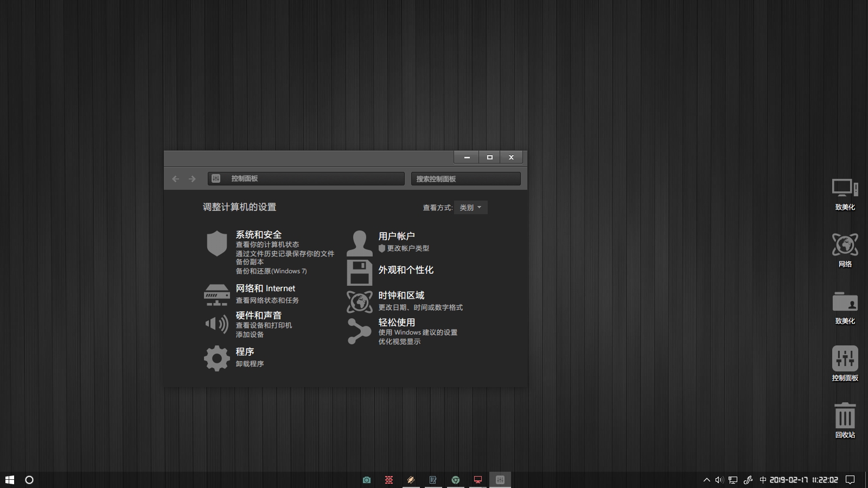Image resolution: width=868 pixels, height=488 pixels.
Task: Click the camera taskbar icon
Action: tap(367, 480)
